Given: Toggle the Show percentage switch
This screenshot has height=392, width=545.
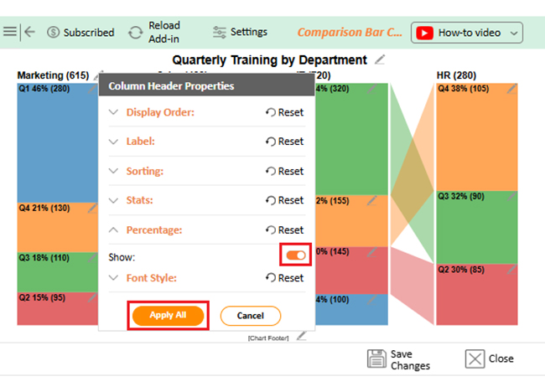Looking at the screenshot, I should [x=296, y=255].
